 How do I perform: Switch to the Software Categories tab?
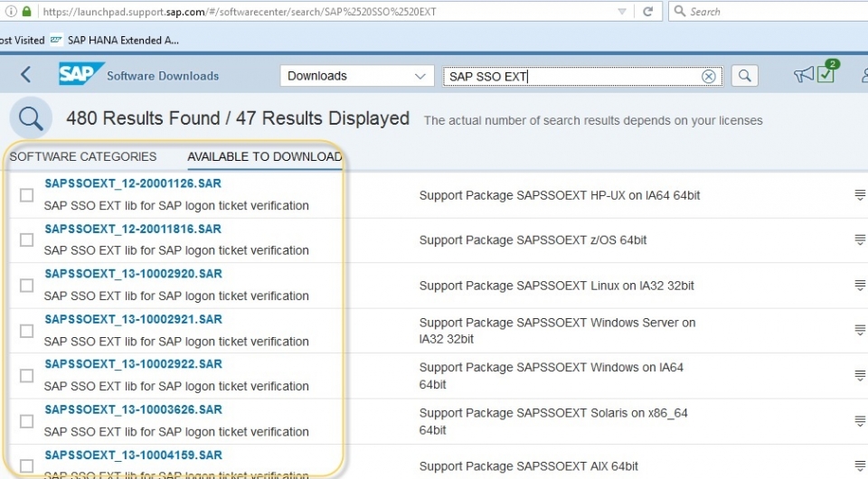click(83, 156)
